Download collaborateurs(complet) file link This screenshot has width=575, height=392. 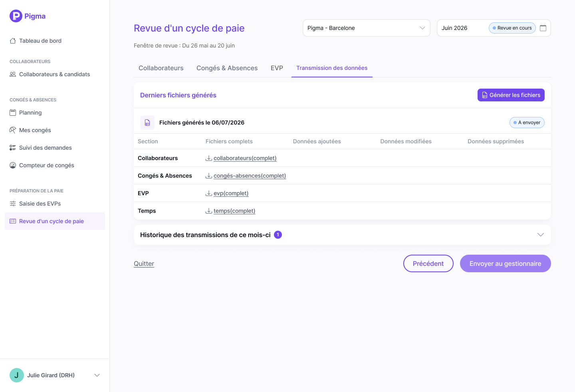[245, 158]
